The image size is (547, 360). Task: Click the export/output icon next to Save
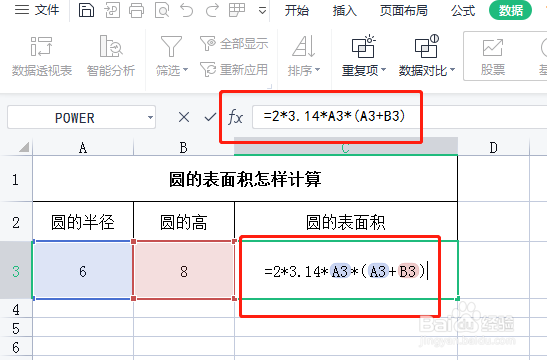click(x=112, y=10)
